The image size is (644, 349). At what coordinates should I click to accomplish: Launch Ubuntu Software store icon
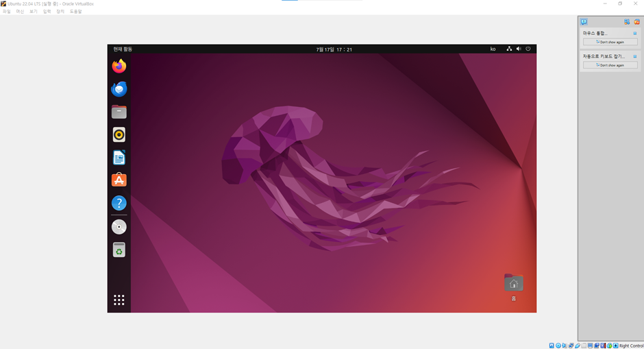(x=119, y=180)
